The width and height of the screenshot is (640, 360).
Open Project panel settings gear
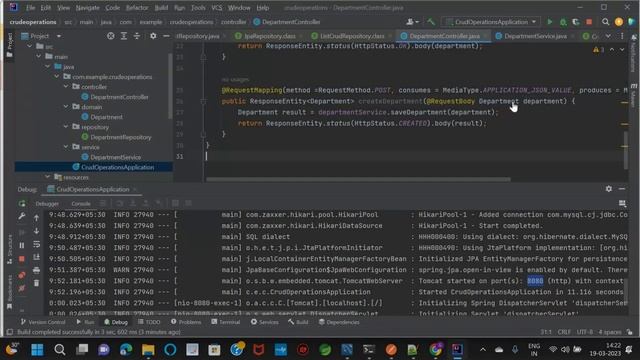153,36
